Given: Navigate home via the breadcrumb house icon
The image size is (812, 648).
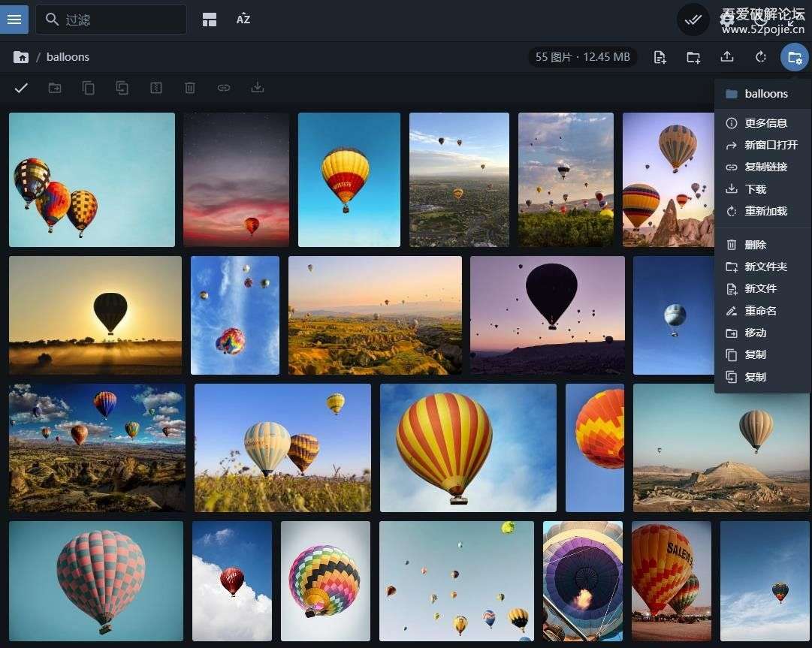Looking at the screenshot, I should pyautogui.click(x=20, y=56).
